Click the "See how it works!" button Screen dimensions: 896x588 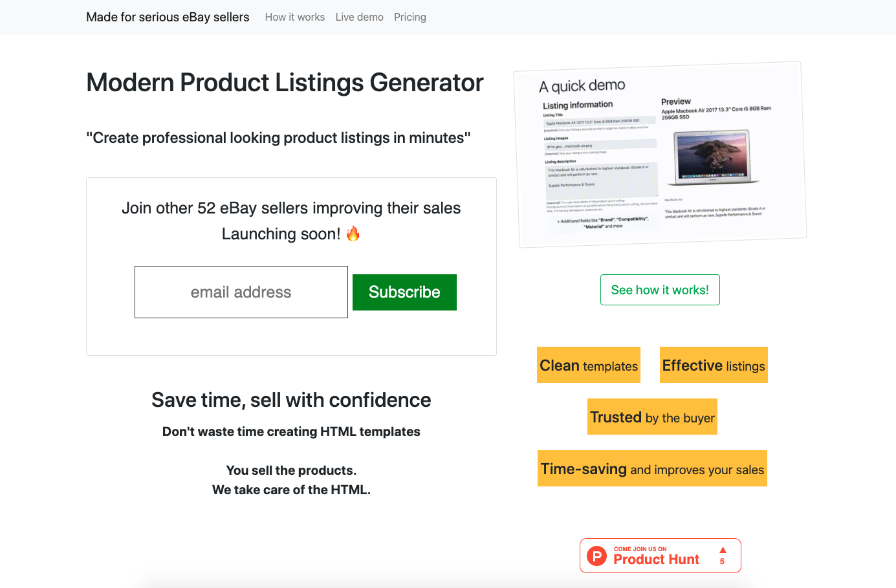pyautogui.click(x=660, y=289)
